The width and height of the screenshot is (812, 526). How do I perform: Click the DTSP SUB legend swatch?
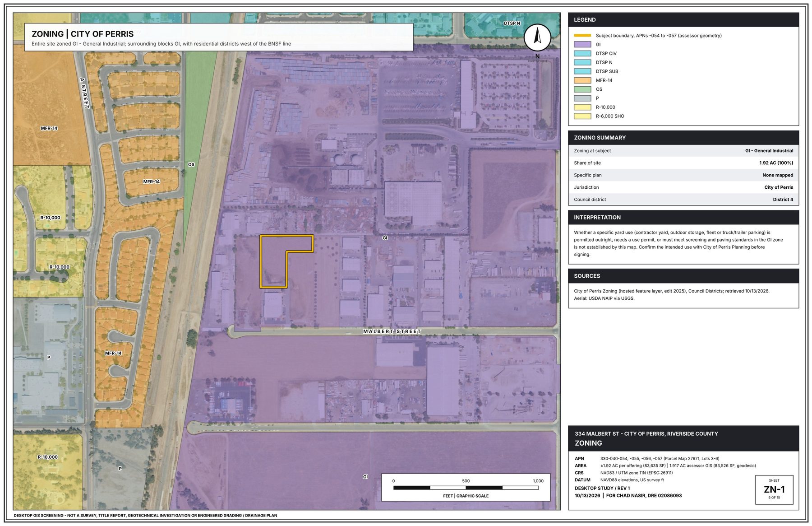[x=582, y=71]
